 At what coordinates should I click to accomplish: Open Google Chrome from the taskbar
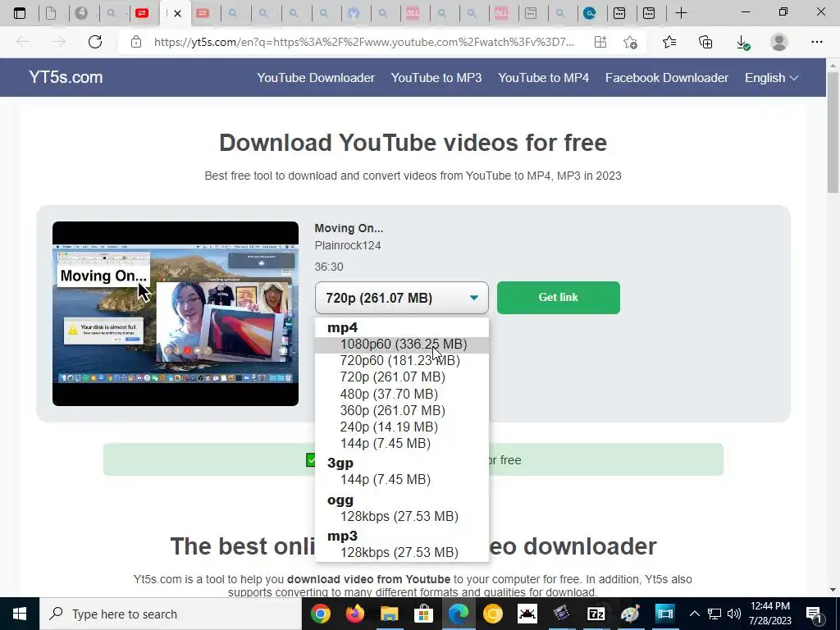tap(321, 614)
